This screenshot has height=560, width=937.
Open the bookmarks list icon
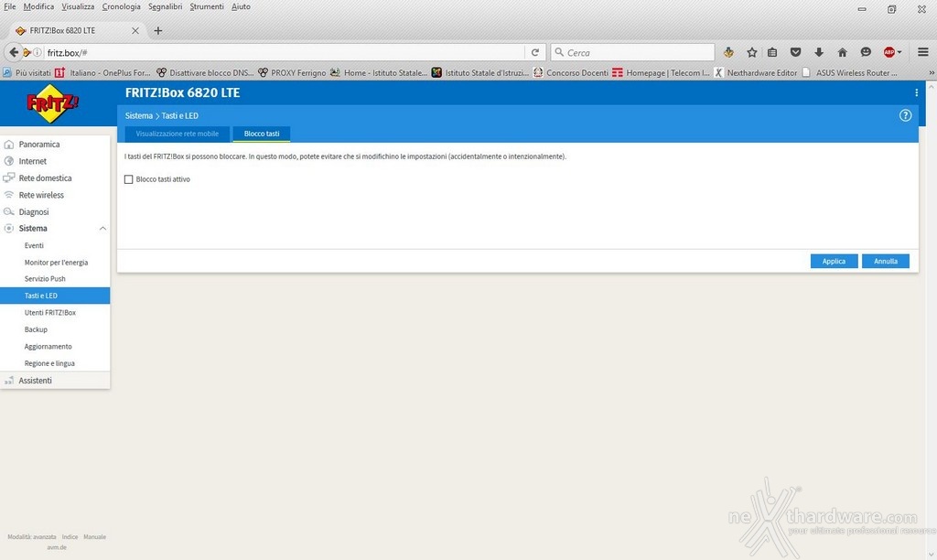(x=772, y=52)
